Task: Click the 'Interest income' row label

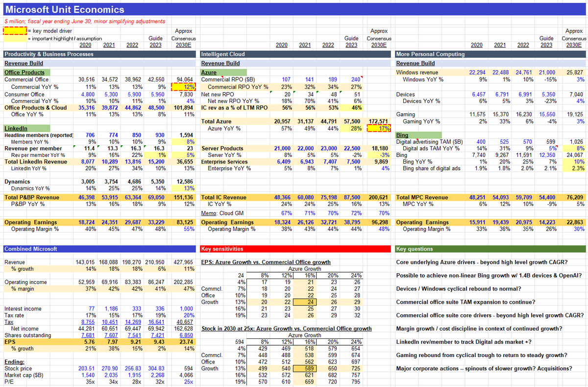Action: [23, 309]
